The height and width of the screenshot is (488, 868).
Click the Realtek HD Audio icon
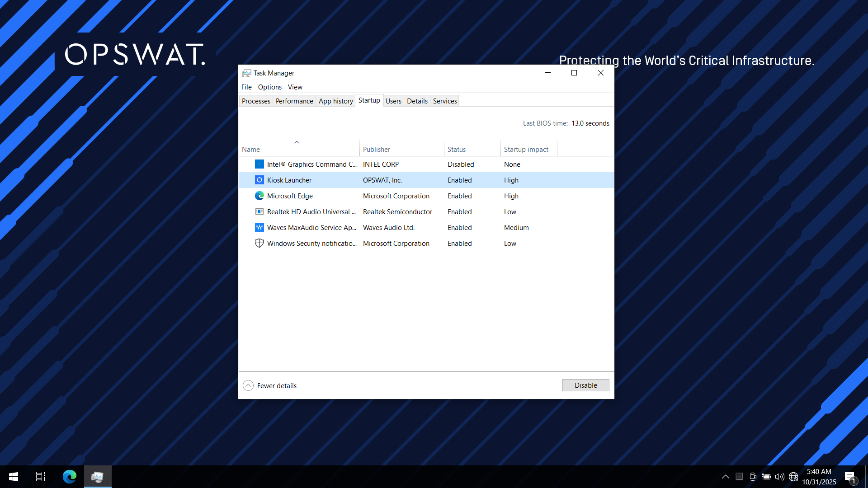point(259,211)
